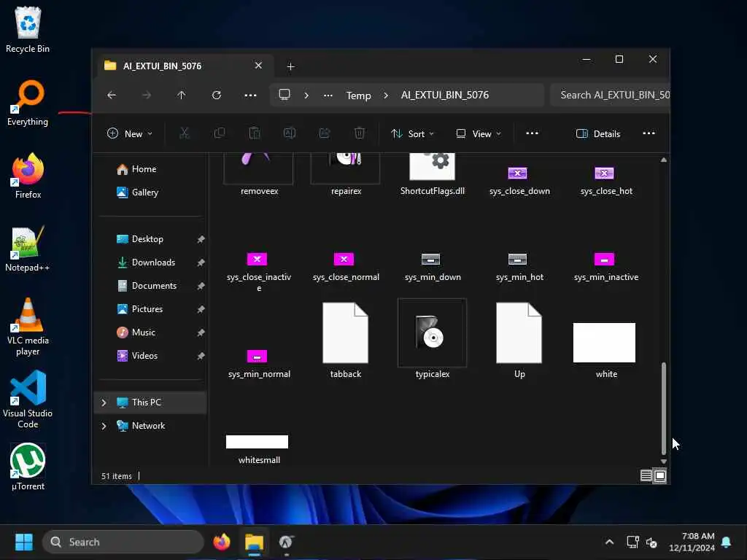Select the sys_close_normal file
747x560 pixels.
click(346, 267)
